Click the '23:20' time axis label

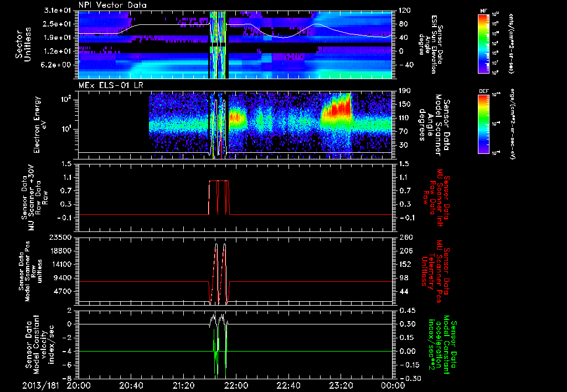[x=341, y=385]
